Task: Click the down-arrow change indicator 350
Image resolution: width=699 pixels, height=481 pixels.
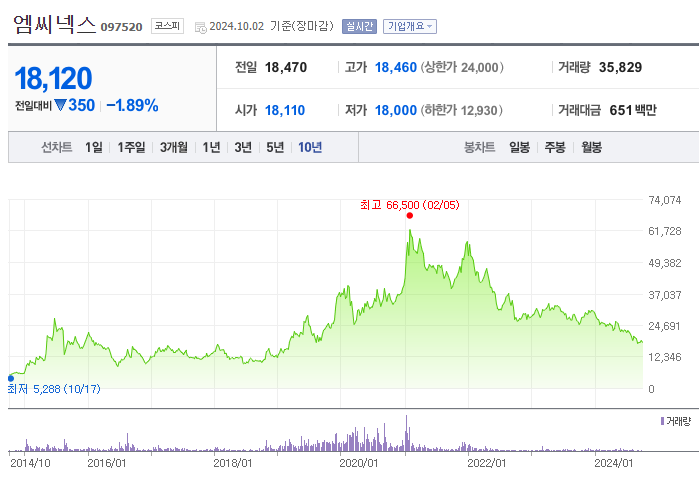Action: (x=74, y=106)
